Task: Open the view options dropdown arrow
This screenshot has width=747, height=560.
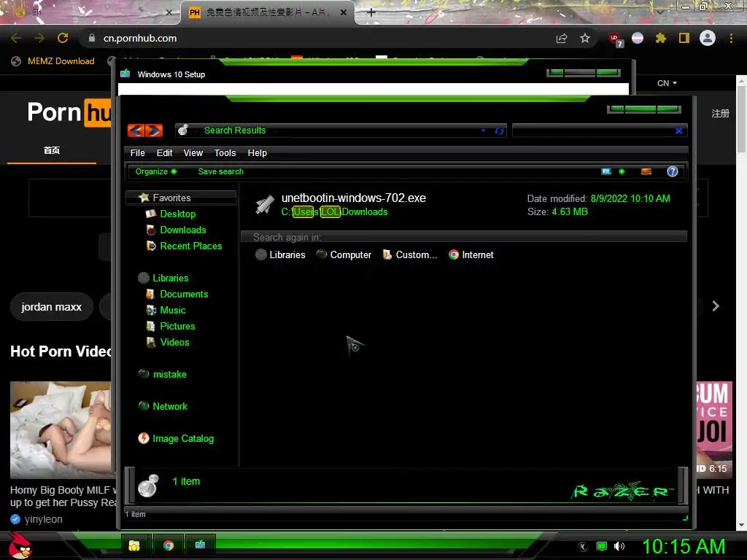Action: pyautogui.click(x=622, y=171)
